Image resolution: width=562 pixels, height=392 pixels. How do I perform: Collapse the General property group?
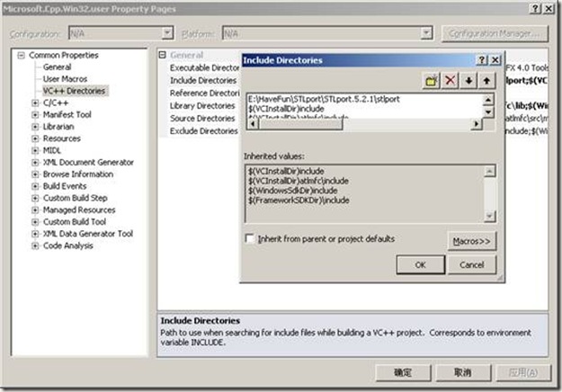point(163,55)
